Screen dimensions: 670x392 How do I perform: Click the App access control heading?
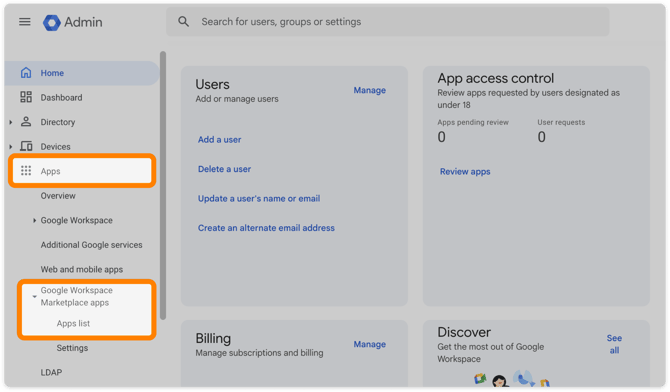[496, 78]
